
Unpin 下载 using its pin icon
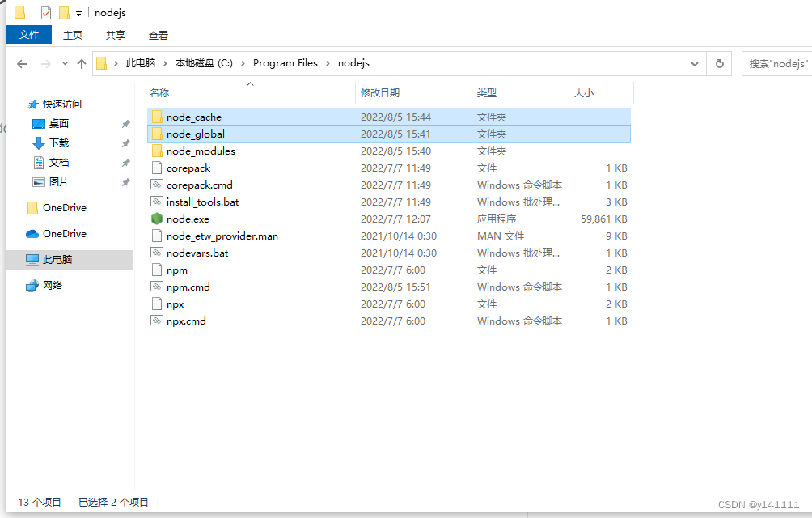coord(126,143)
